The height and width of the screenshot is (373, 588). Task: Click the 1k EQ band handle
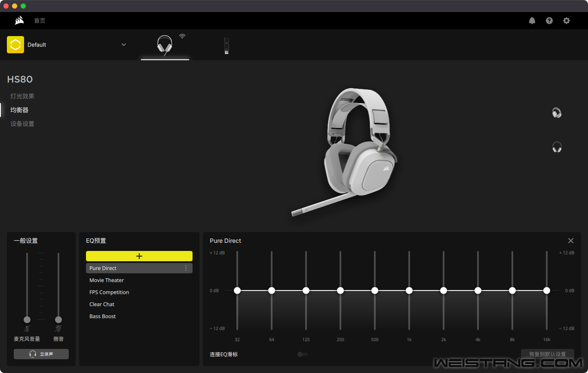point(409,290)
